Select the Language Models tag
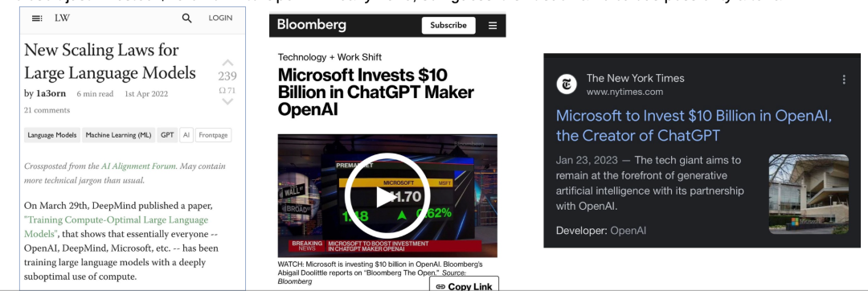The height and width of the screenshot is (291, 868). tap(52, 135)
